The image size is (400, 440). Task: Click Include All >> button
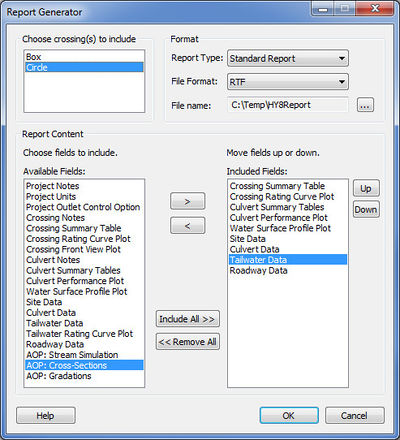pyautogui.click(x=188, y=319)
